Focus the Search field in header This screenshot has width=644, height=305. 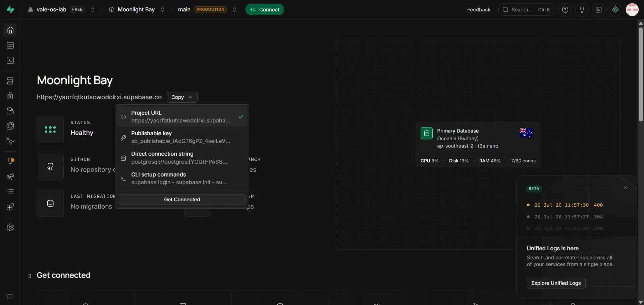[527, 10]
